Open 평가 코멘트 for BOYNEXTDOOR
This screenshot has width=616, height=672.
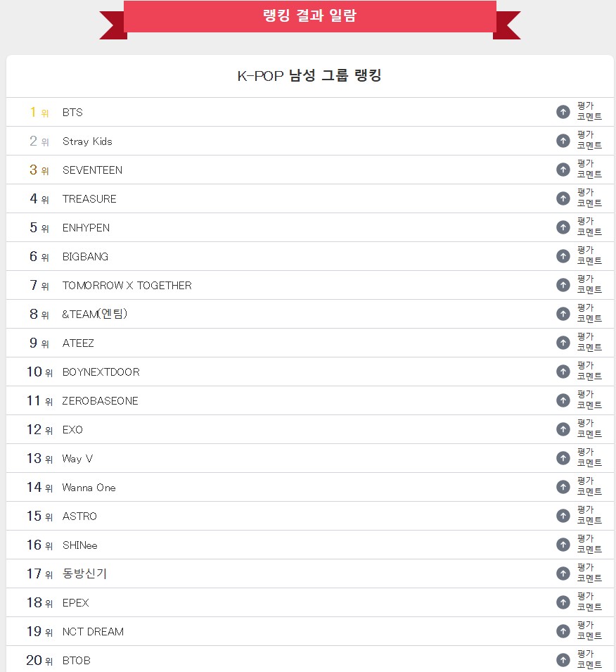tap(589, 371)
